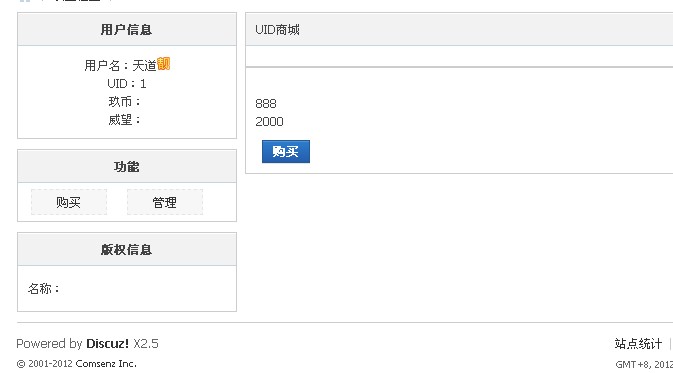Open the Comsenz Inc. link

coord(106,364)
